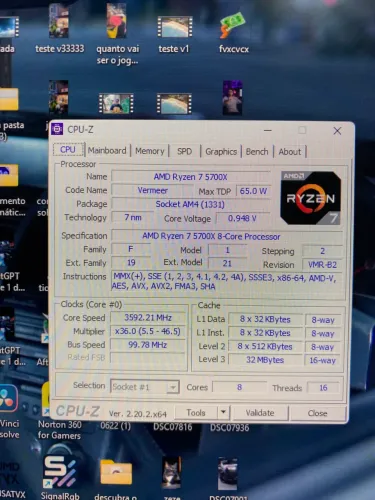Select the 'fvxcvcx' money icon on desktop
This screenshot has height=500, width=375.
click(x=233, y=33)
